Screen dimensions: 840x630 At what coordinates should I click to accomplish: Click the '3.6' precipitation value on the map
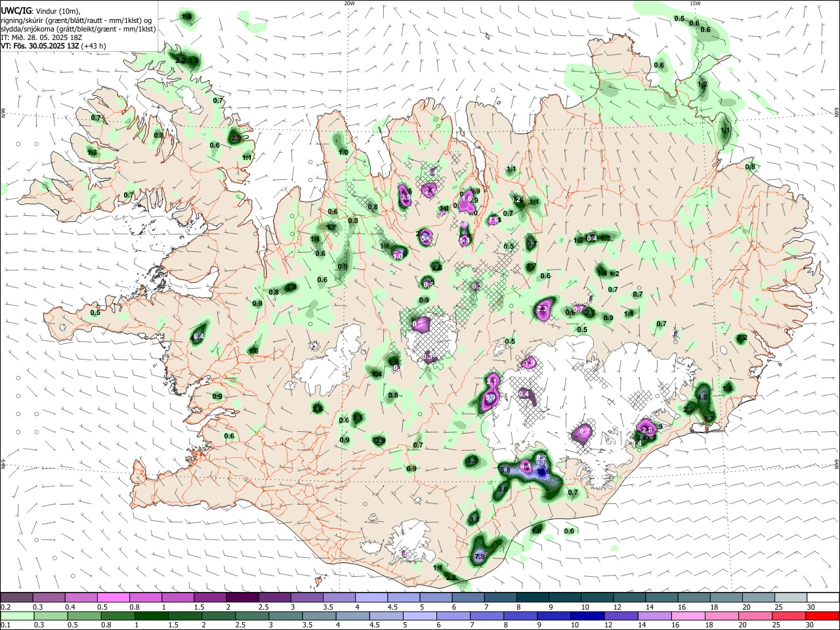pyautogui.click(x=503, y=489)
